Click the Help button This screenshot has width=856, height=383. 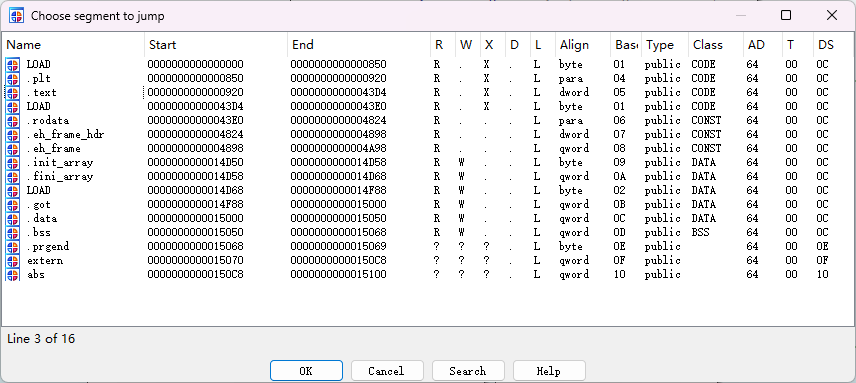pos(549,371)
